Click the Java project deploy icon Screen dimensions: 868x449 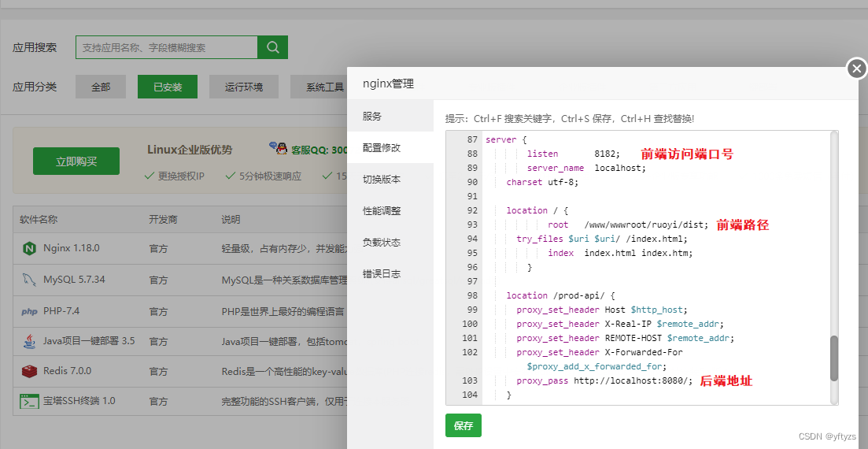tap(29, 341)
